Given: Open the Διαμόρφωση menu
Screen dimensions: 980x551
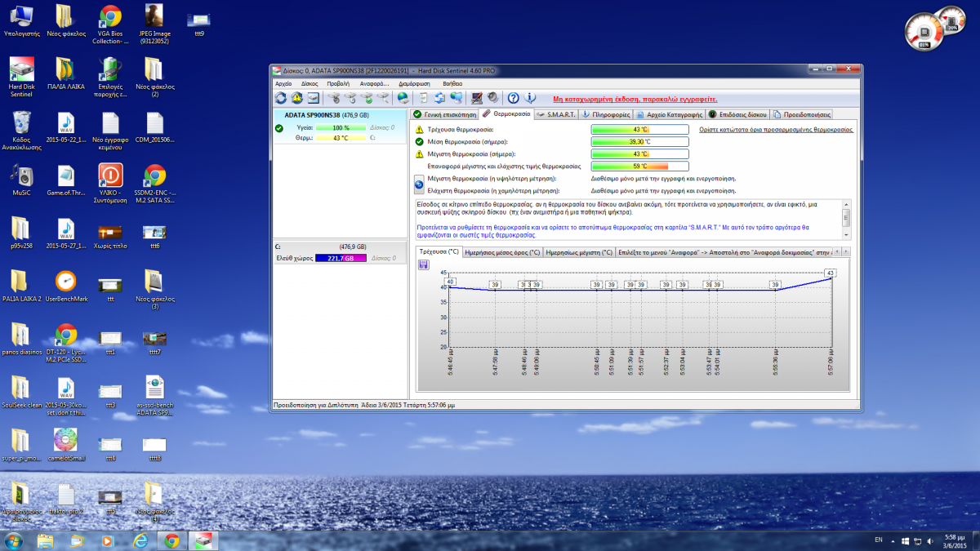Looking at the screenshot, I should click(415, 83).
